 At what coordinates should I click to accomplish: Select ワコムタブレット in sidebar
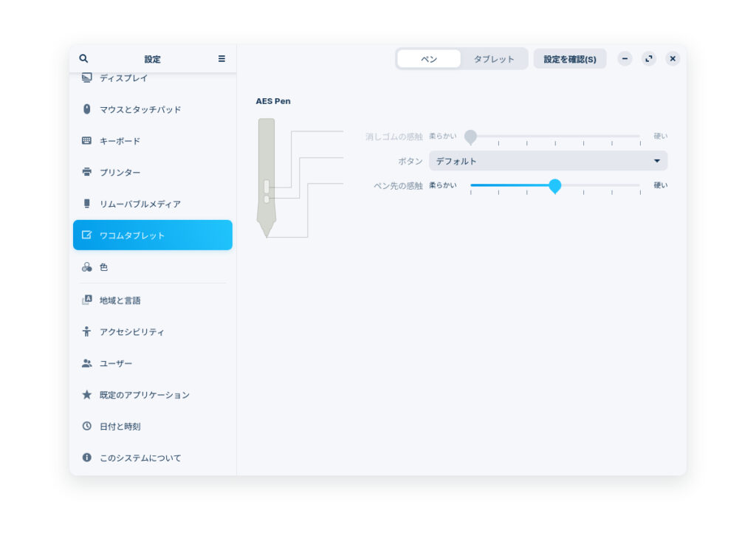[x=152, y=235]
